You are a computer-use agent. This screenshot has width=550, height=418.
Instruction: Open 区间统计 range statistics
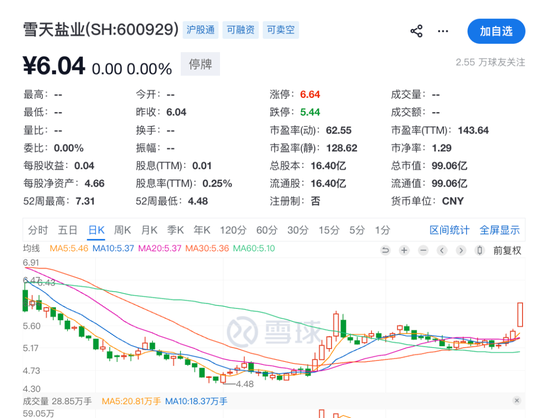(449, 230)
